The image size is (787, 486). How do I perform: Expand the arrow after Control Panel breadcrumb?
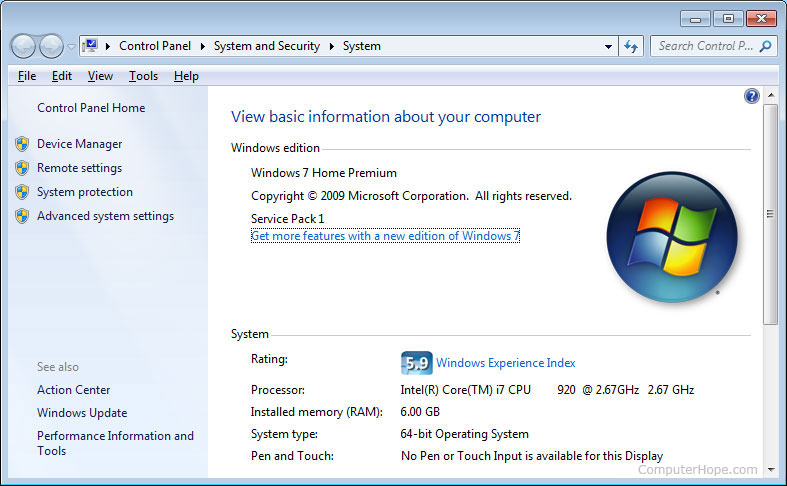pos(203,46)
